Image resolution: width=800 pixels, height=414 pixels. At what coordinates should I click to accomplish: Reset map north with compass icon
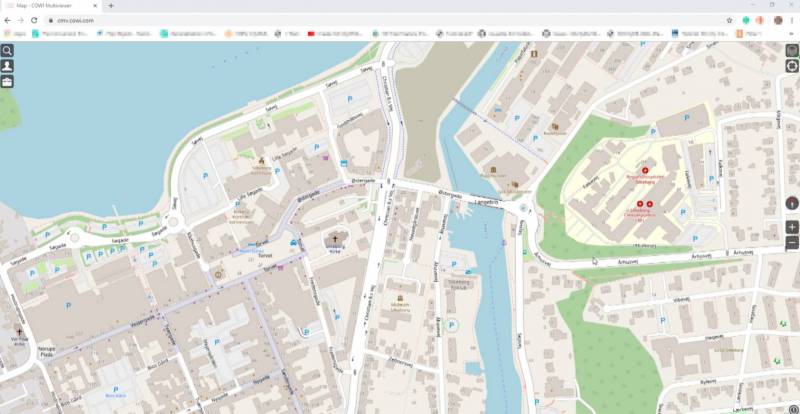[x=792, y=201]
